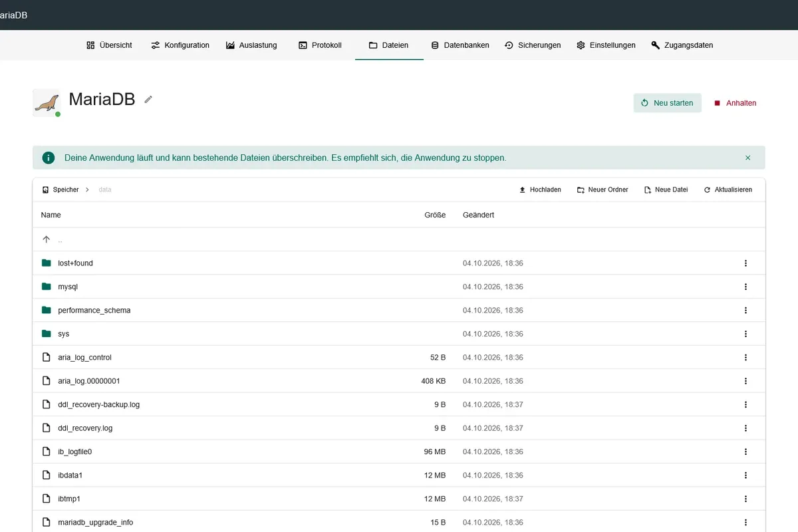The width and height of the screenshot is (798, 532).
Task: Switch to the Sicherungen tab
Action: point(533,45)
